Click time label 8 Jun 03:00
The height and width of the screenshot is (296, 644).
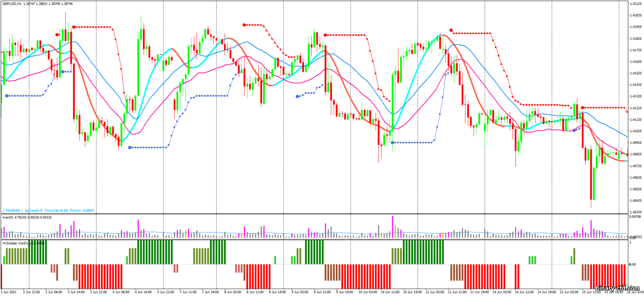[233, 292]
